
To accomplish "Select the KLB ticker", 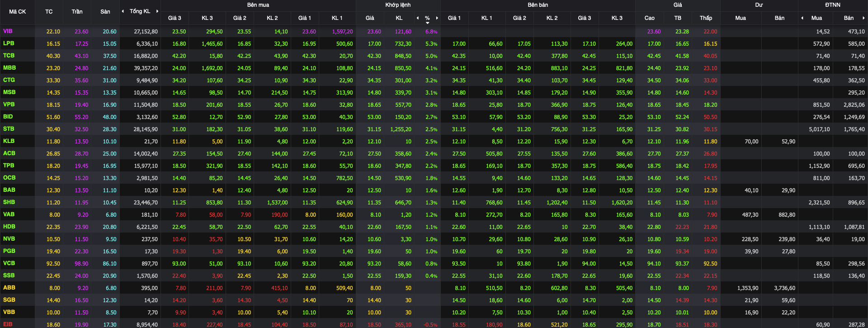I will (9, 141).
